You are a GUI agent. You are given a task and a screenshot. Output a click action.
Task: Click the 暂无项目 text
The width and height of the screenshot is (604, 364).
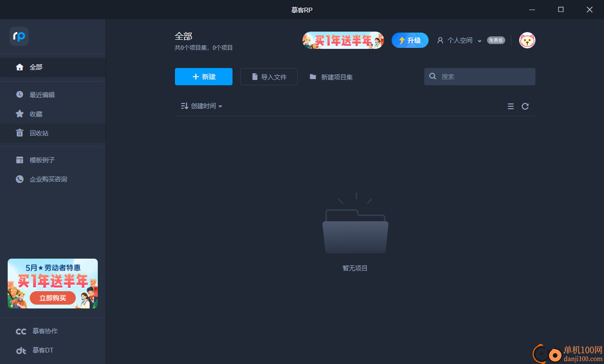click(x=355, y=268)
